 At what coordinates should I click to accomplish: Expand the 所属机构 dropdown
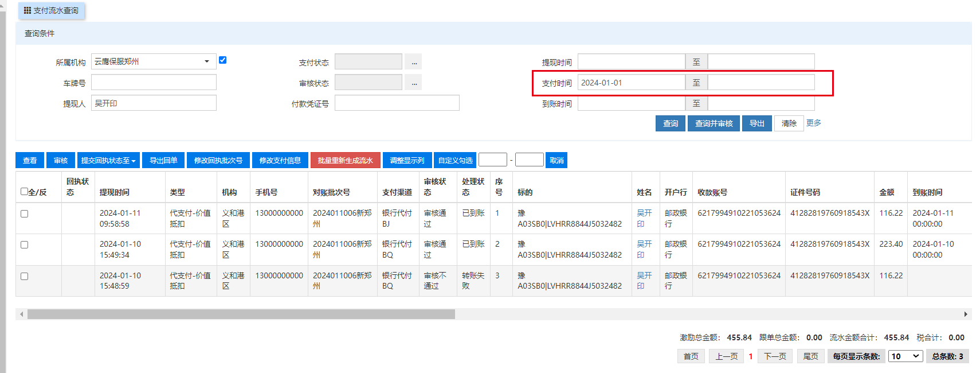[206, 61]
